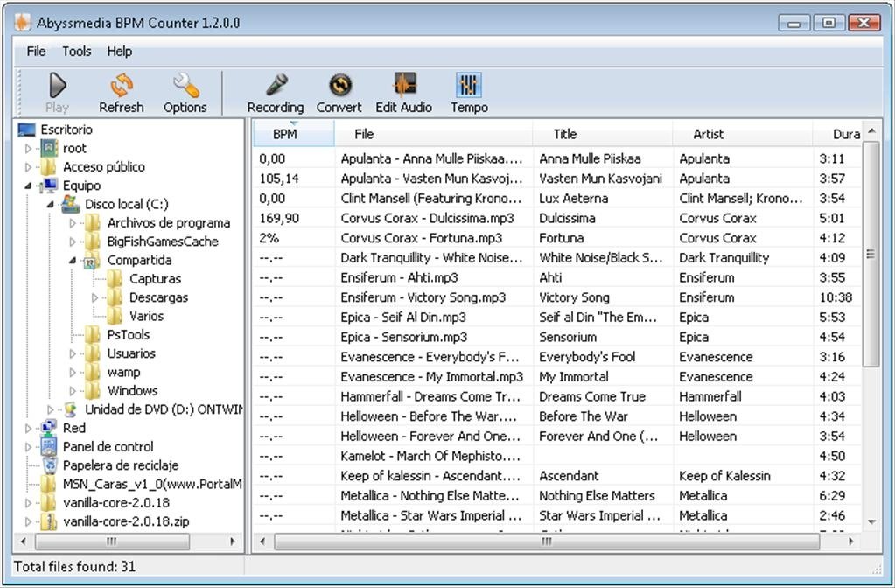Sort by the BPM column header

pos(293,134)
